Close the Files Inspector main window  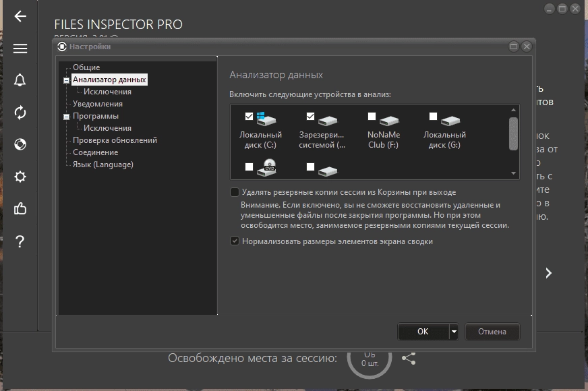click(575, 9)
